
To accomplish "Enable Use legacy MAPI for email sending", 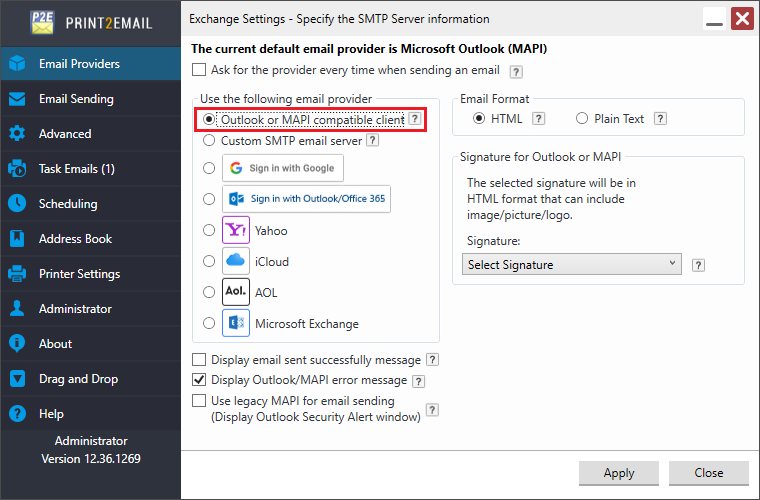I will coord(199,401).
